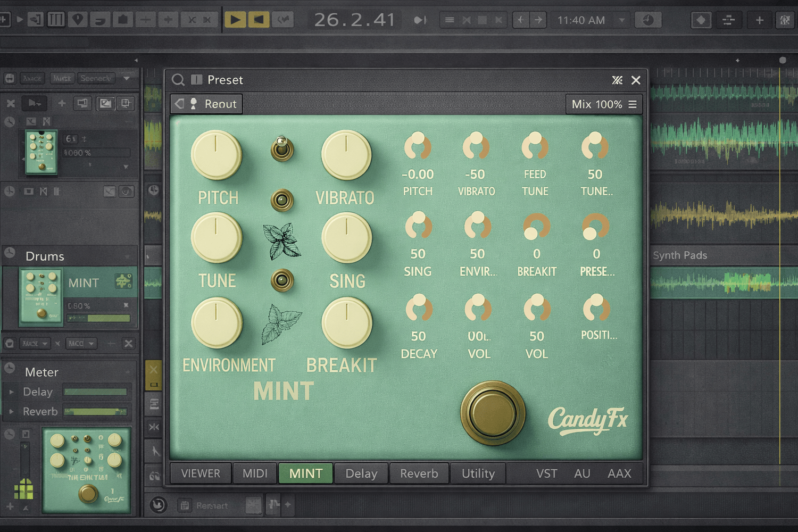The height and width of the screenshot is (532, 798).
Task: Click the left arrow navigation button in toolbar
Action: (x=520, y=20)
